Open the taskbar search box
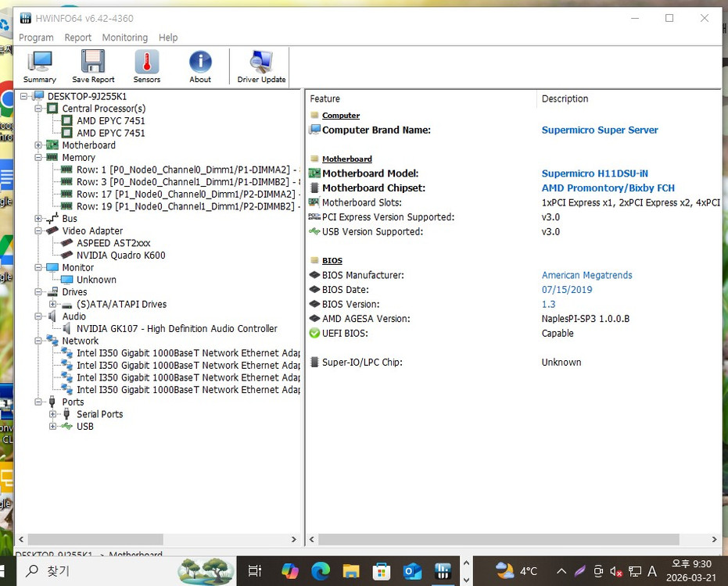Image resolution: width=728 pixels, height=586 pixels. (x=125, y=571)
